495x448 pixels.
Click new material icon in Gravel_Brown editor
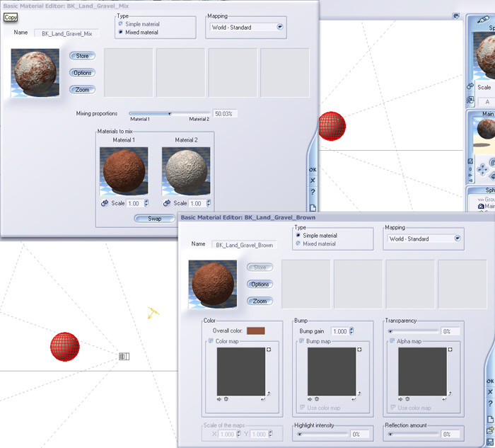(490, 419)
